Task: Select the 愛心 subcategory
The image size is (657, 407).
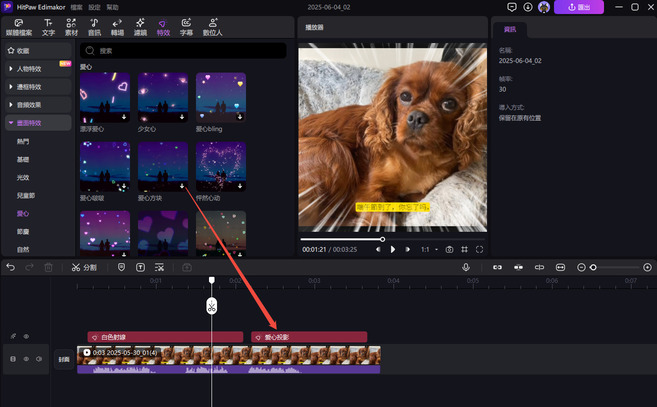Action: [x=23, y=214]
